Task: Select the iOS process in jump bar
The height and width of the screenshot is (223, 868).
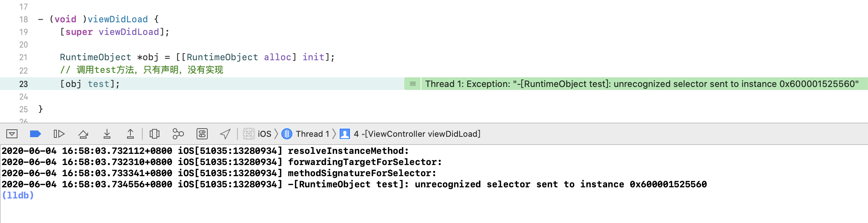Action: tap(258, 134)
